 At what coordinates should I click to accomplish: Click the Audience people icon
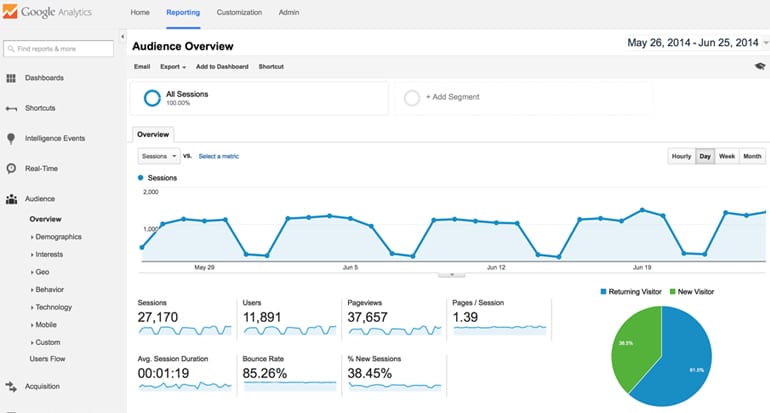pos(11,199)
